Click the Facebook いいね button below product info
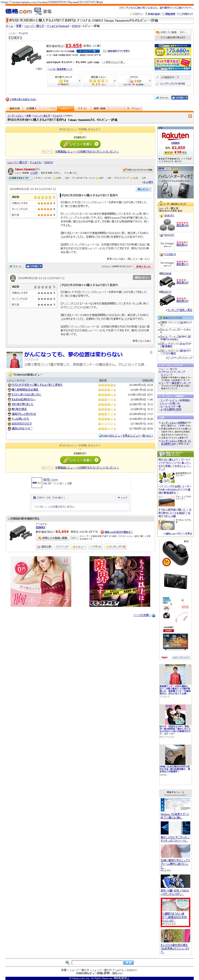 180,98
